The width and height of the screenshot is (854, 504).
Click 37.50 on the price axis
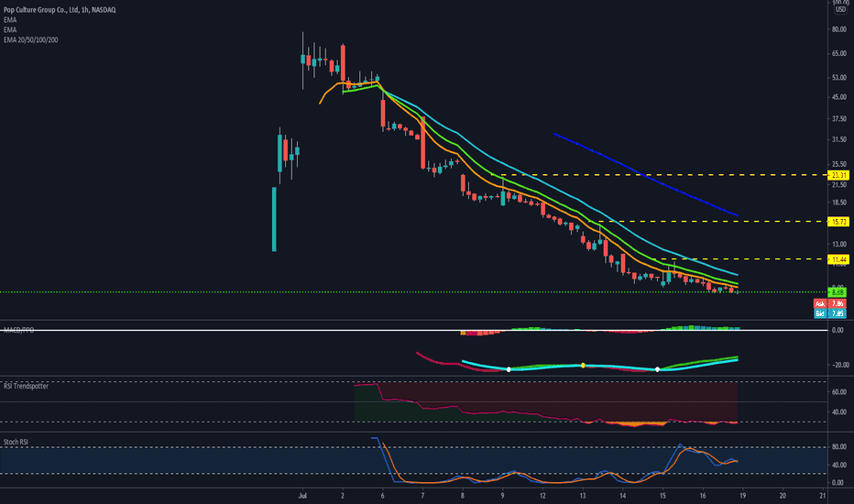click(838, 119)
